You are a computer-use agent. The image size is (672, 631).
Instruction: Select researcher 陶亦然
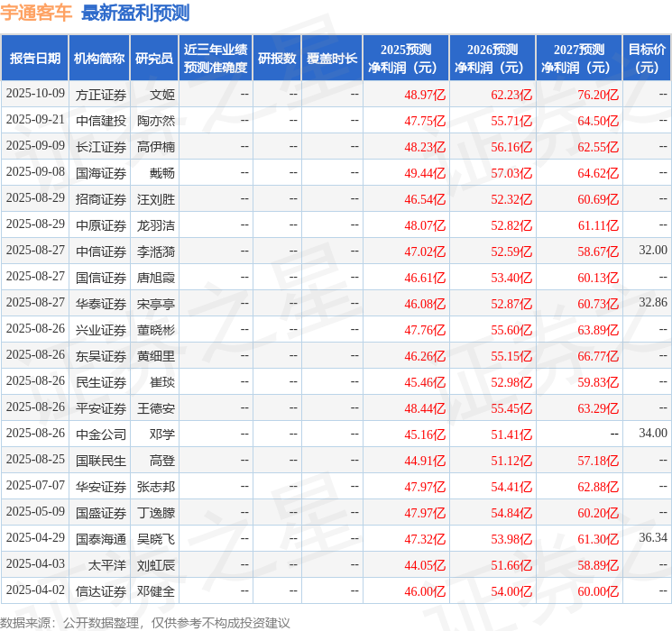[x=156, y=121]
